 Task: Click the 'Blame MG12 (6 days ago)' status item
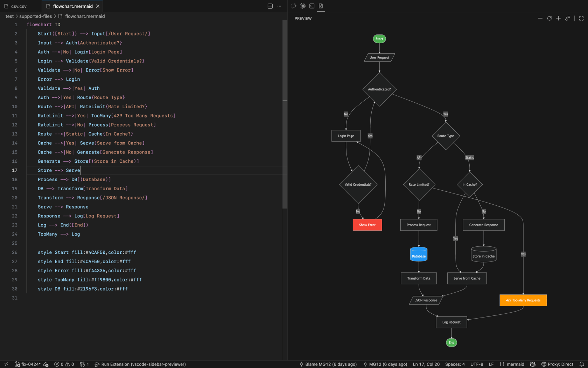[328, 364]
